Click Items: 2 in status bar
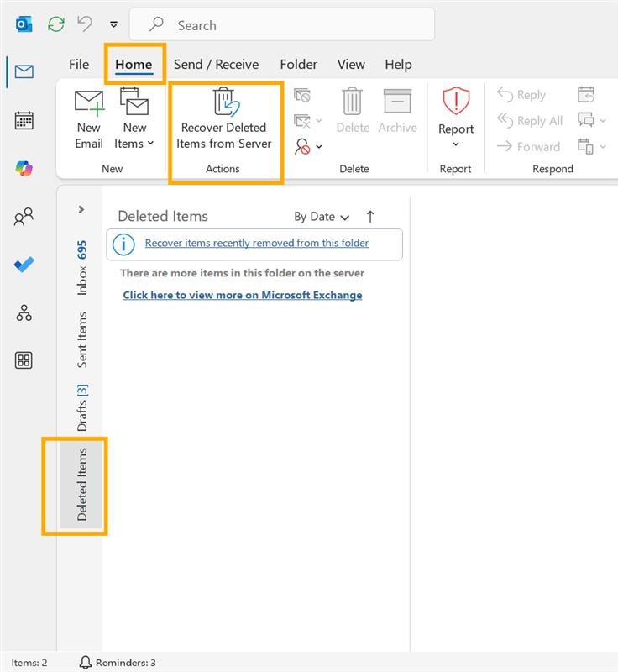The height and width of the screenshot is (672, 618). [x=29, y=663]
